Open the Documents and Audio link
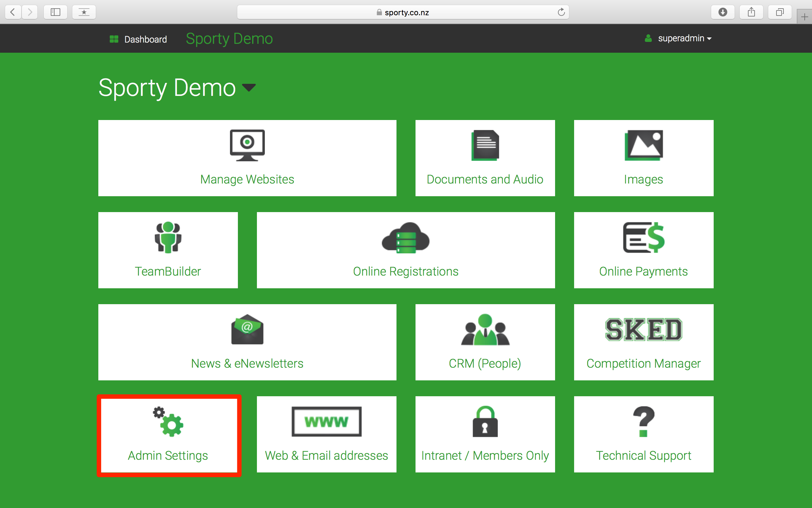Screen dimensions: 812x508 (x=485, y=179)
